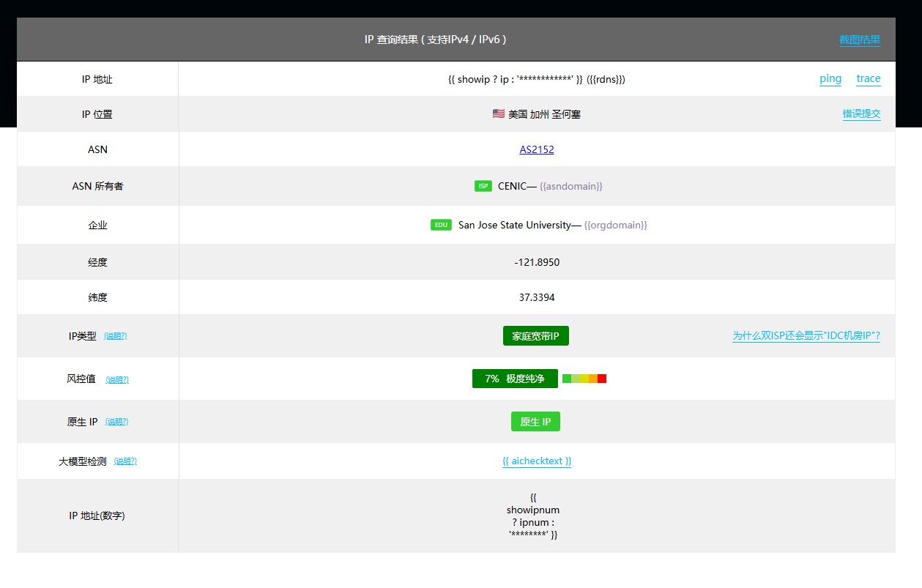Open the AS2152 ASN link
This screenshot has width=922, height=588.
[537, 149]
